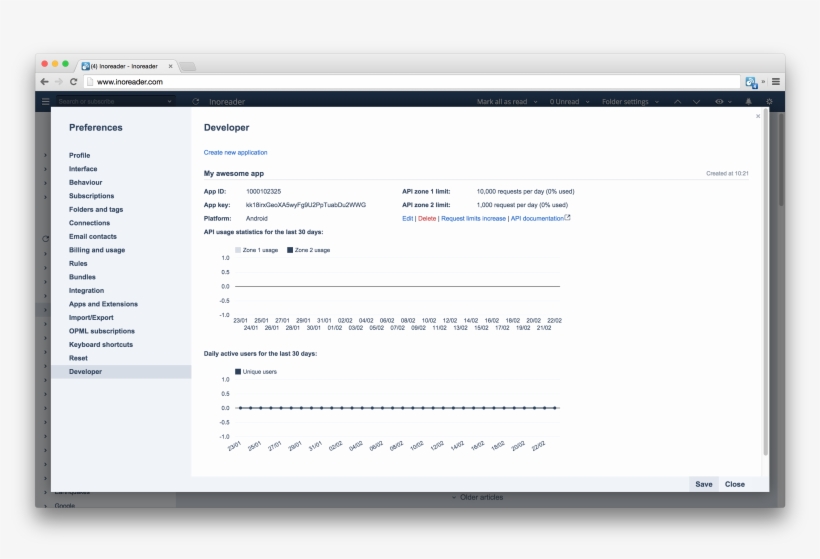
Task: Toggle the Inoreader sidebar menu icon
Action: [x=45, y=101]
